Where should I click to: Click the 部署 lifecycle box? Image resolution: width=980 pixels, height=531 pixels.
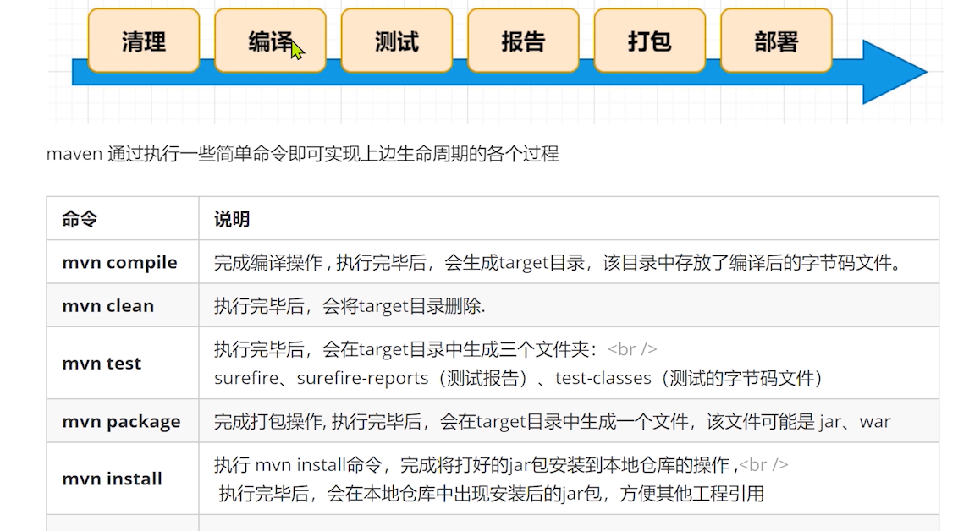776,41
